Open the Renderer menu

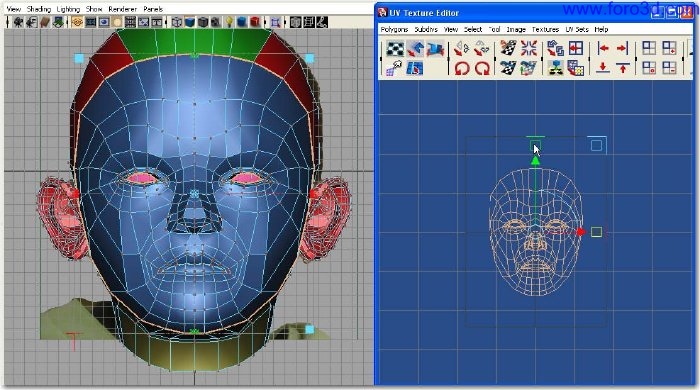(x=122, y=9)
